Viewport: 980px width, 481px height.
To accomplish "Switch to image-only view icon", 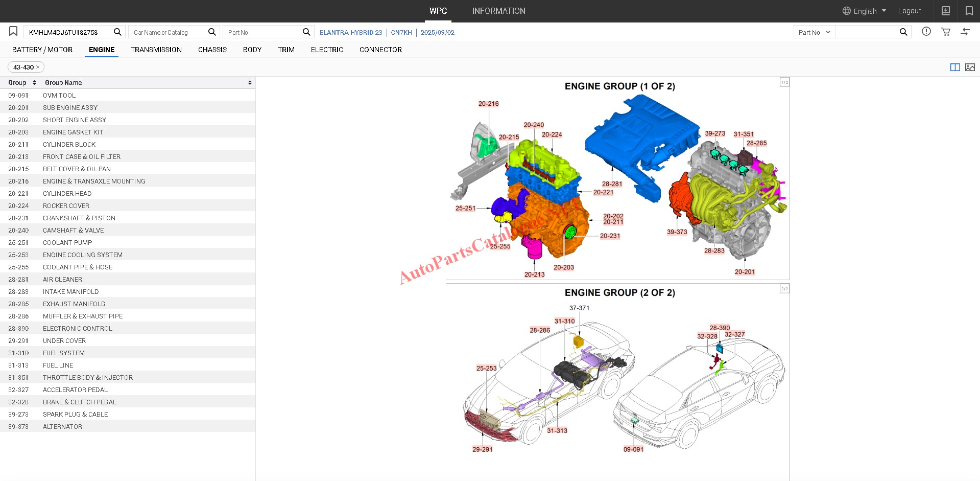I will point(970,67).
